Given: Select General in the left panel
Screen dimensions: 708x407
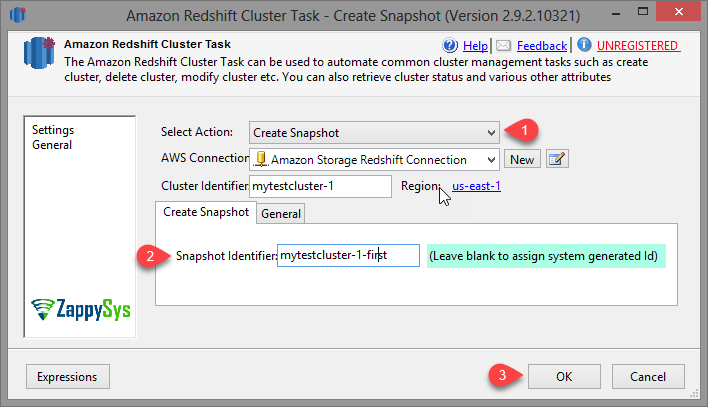Looking at the screenshot, I should [52, 145].
